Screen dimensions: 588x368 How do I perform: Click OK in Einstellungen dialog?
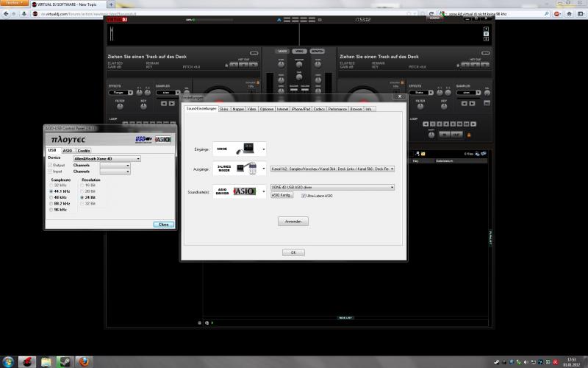point(293,252)
